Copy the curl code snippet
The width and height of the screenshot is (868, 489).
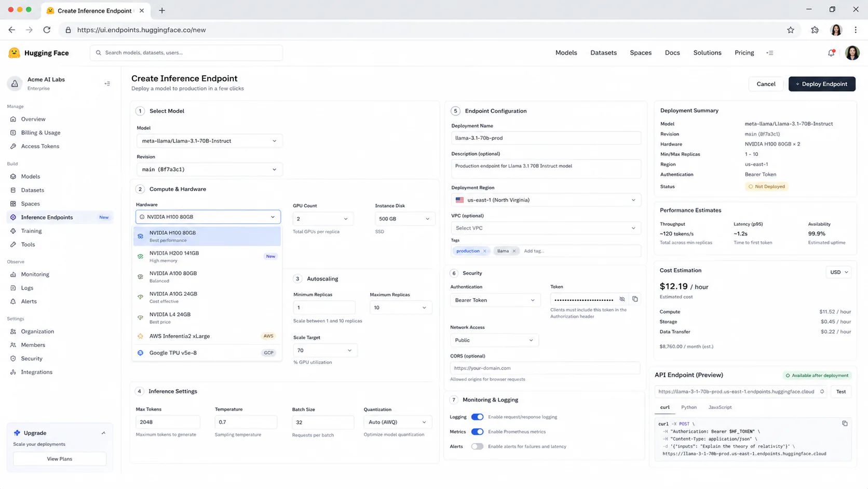click(845, 424)
